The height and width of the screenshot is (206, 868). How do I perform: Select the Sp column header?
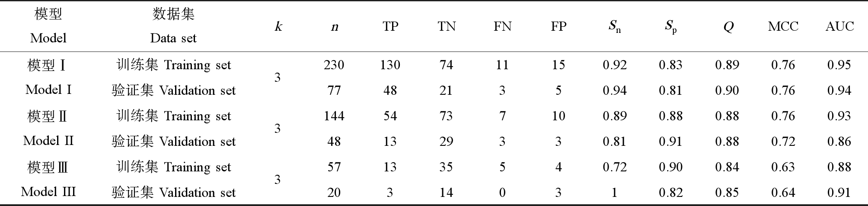point(671,27)
